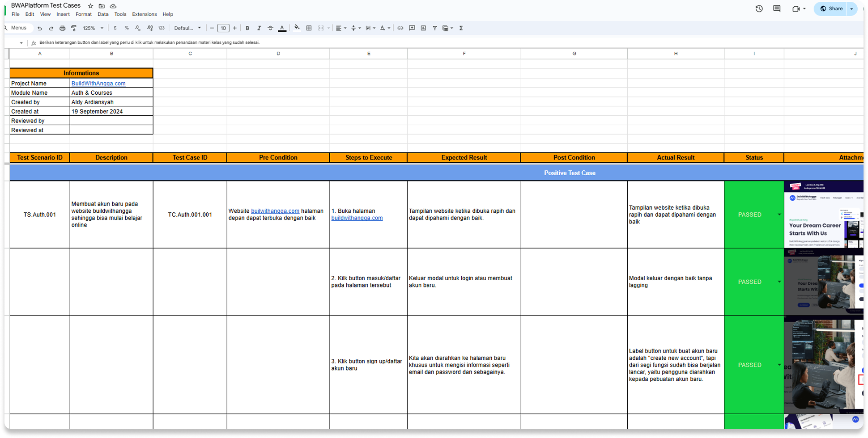Screen dimensions: 868x438
Task: Insert a chart via toolbar
Action: [423, 28]
